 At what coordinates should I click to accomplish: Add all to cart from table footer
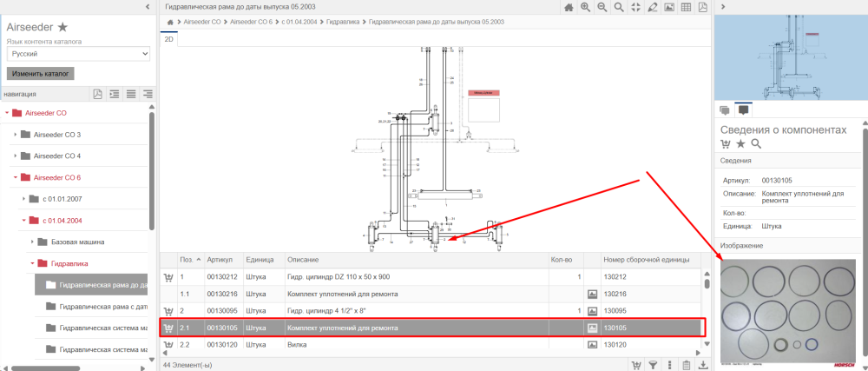[636, 365]
